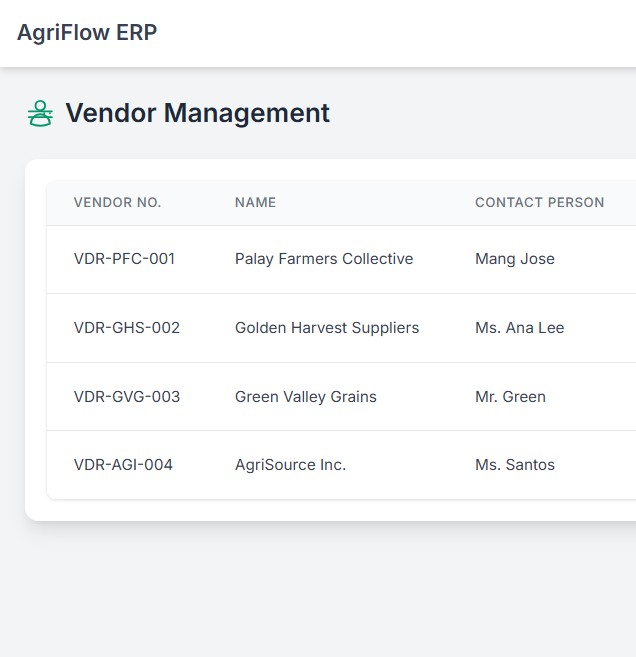Click the Vendor Management page heading
636x657 pixels.
pos(197,114)
